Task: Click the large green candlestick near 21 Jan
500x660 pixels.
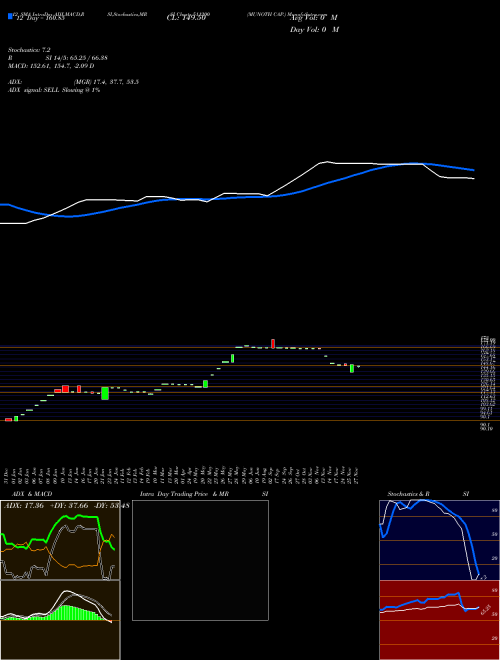Action: click(x=105, y=393)
